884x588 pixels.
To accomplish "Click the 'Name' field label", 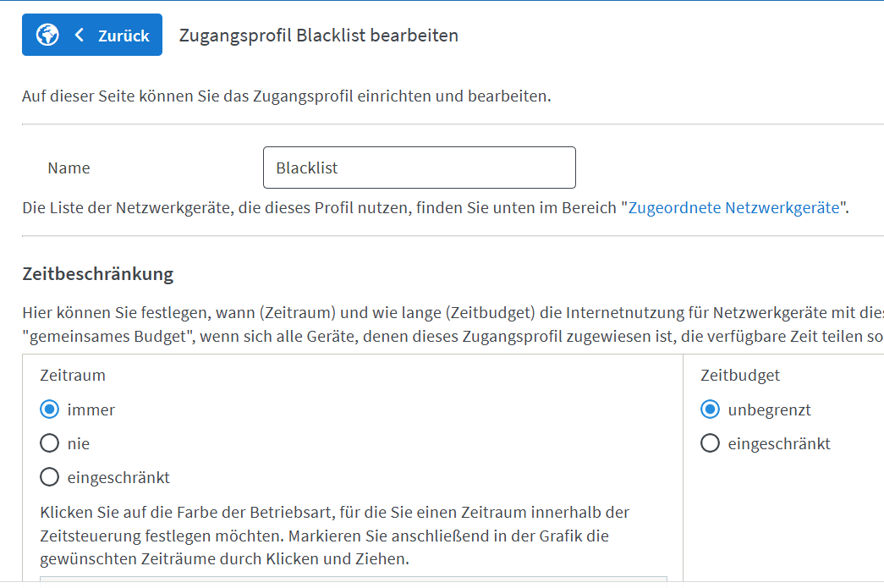I will tap(69, 168).
